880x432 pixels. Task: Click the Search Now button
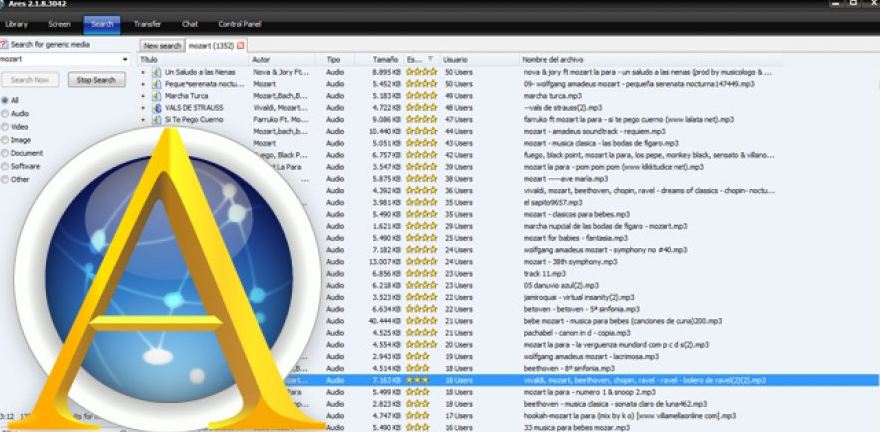pyautogui.click(x=30, y=80)
